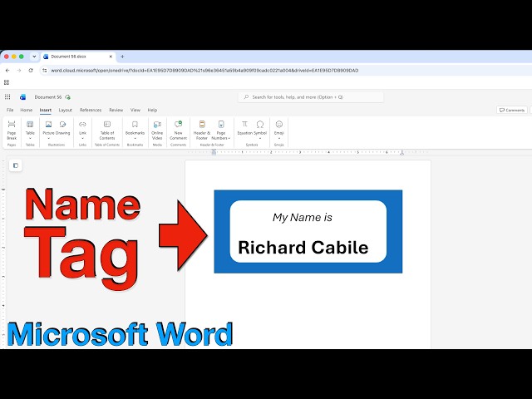Open browser apps shortcut in bookmarks bar
This screenshot has height=399, width=532.
pos(7,82)
